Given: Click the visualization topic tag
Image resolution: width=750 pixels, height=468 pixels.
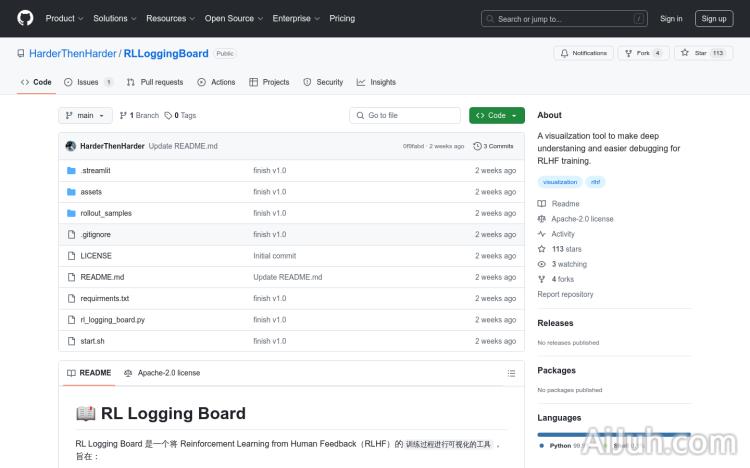Looking at the screenshot, I should tap(560, 182).
